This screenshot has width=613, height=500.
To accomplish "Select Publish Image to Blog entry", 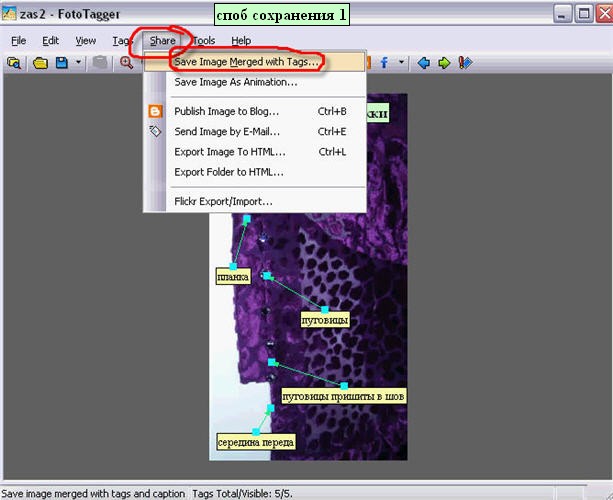I will [x=255, y=111].
